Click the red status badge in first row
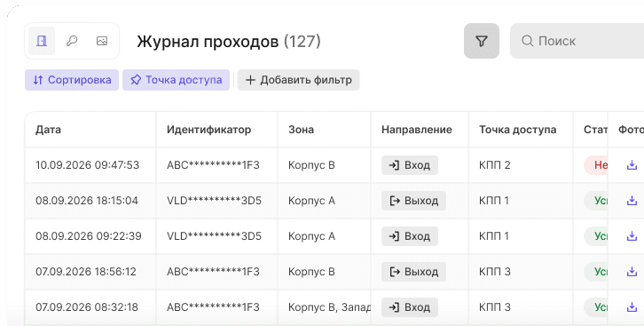The height and width of the screenshot is (326, 644). click(596, 165)
